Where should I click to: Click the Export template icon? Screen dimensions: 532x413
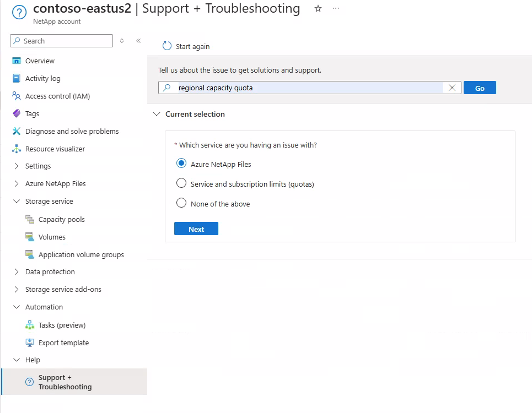(30, 343)
